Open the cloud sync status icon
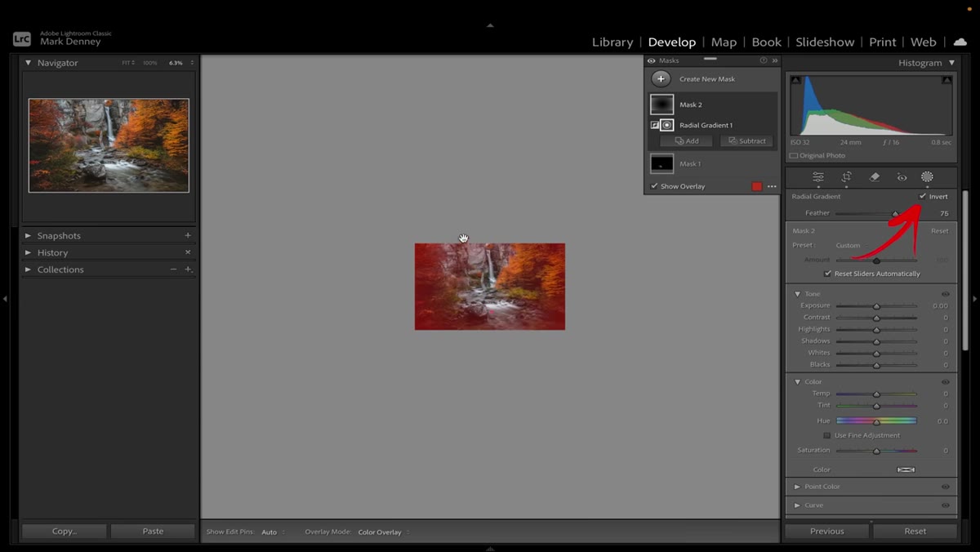This screenshot has width=980, height=552. 960,42
